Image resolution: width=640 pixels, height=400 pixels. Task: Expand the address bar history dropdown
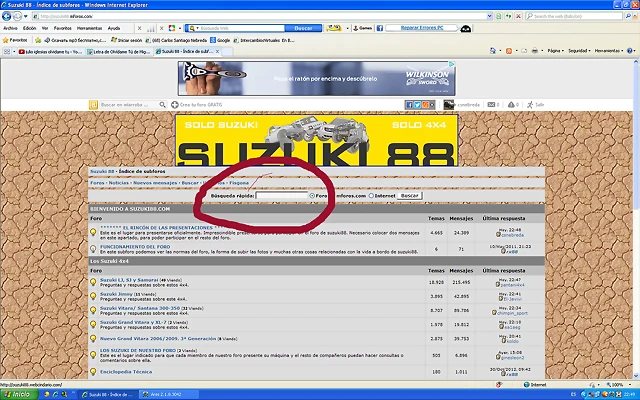coord(489,16)
